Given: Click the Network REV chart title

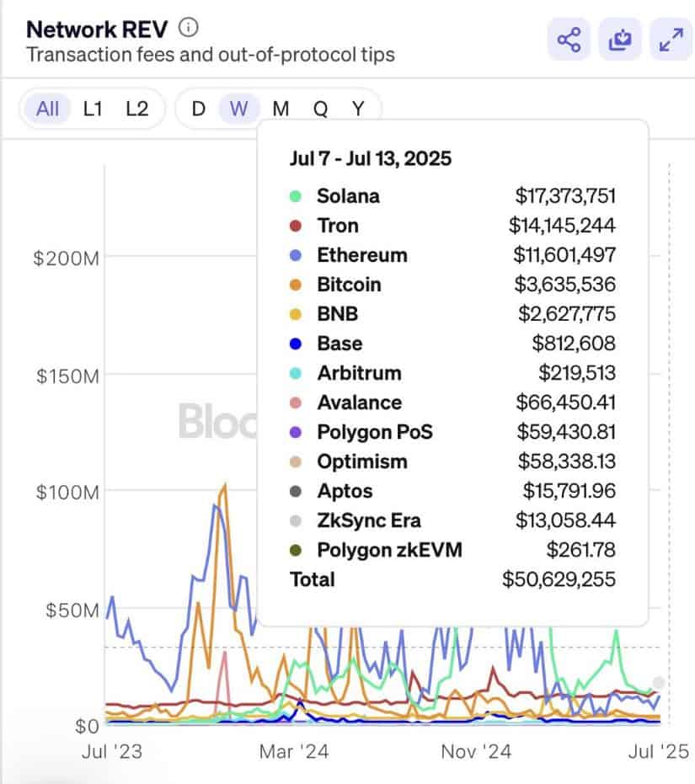Looking at the screenshot, I should click(x=98, y=29).
